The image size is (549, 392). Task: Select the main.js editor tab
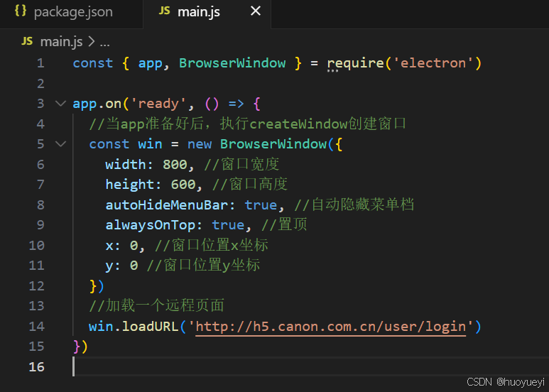(x=207, y=13)
